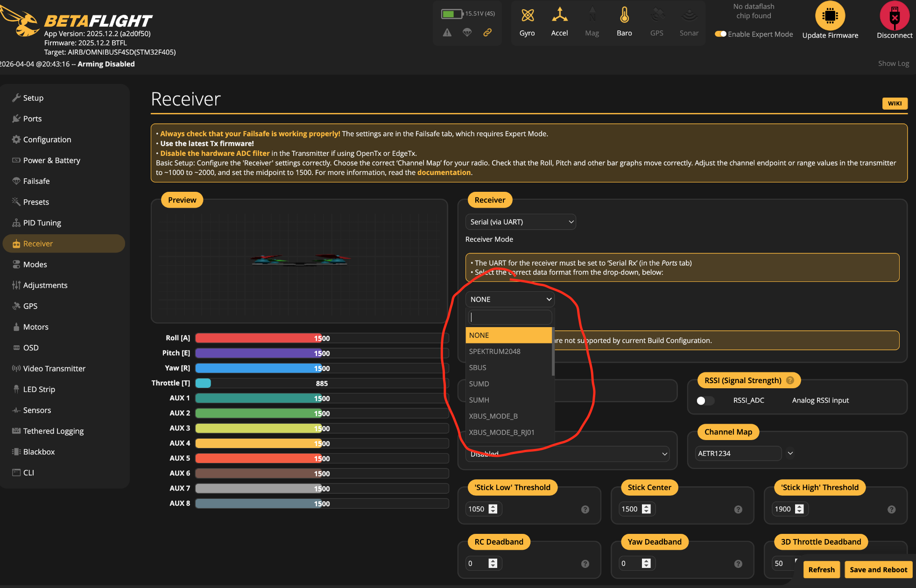The width and height of the screenshot is (916, 588).
Task: Increment the Stick Low Threshold stepper
Action: tap(493, 506)
